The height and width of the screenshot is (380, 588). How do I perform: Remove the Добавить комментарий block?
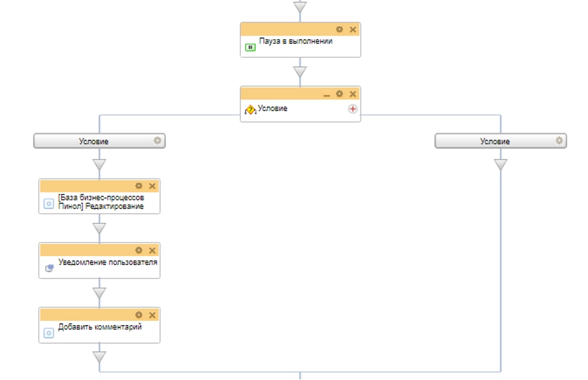(x=152, y=315)
